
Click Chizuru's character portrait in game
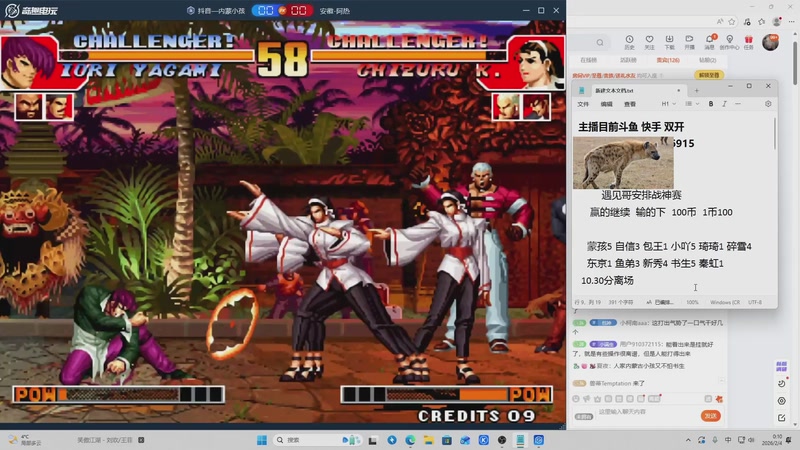(537, 62)
